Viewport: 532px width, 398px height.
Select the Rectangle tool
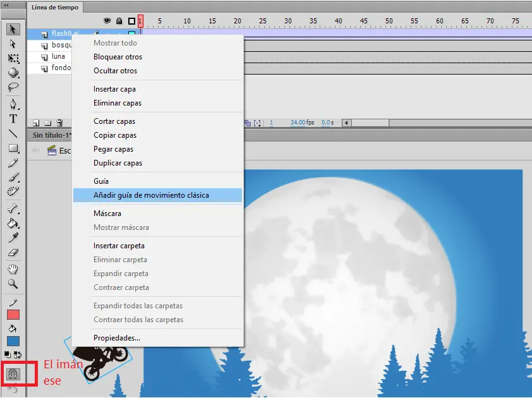[x=13, y=148]
